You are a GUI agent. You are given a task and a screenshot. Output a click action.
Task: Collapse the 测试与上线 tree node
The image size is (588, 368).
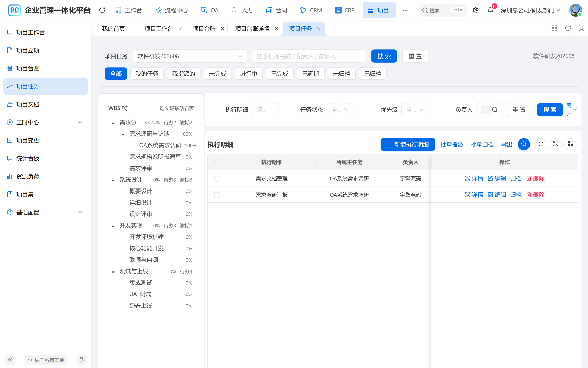(113, 272)
